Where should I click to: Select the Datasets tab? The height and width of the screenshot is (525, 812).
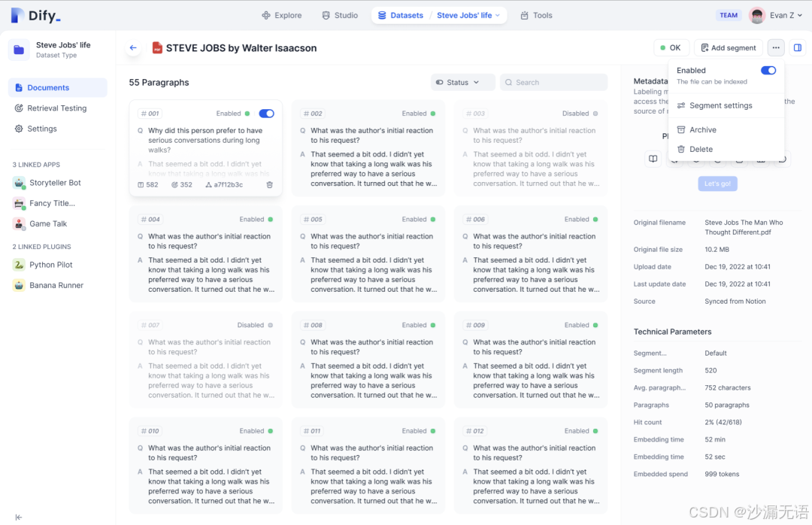[x=400, y=16]
